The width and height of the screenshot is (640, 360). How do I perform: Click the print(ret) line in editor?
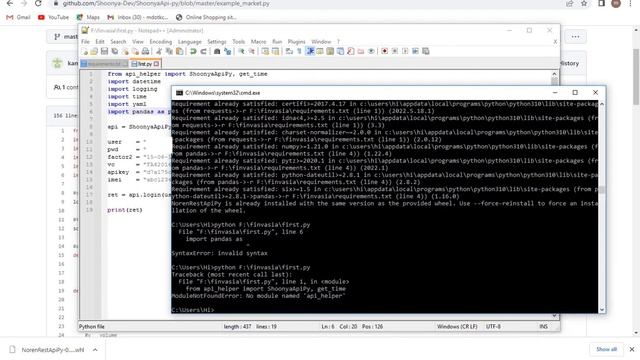(x=124, y=210)
